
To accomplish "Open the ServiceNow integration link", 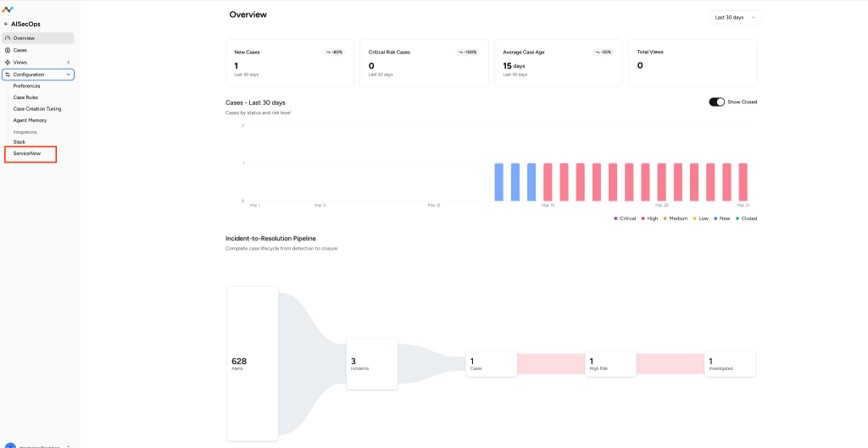I will point(27,153).
